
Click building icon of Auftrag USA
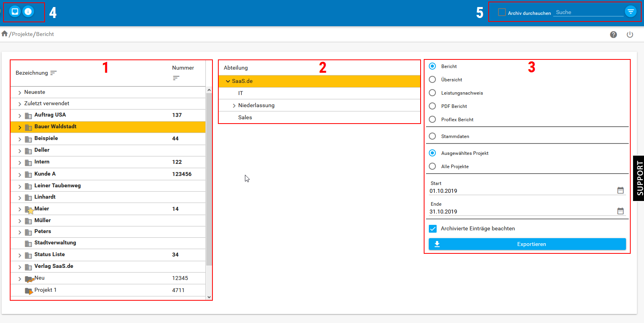28,116
